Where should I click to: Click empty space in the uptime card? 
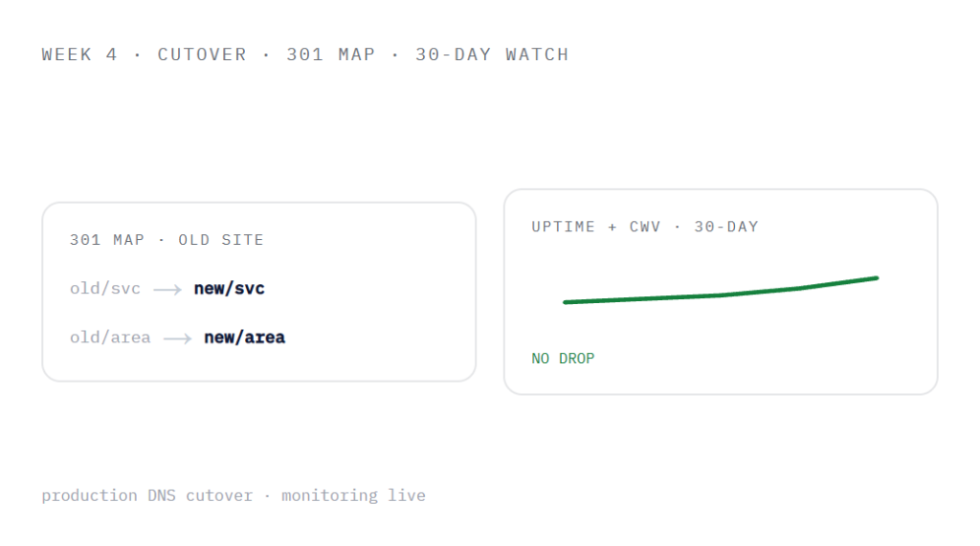coord(781,356)
